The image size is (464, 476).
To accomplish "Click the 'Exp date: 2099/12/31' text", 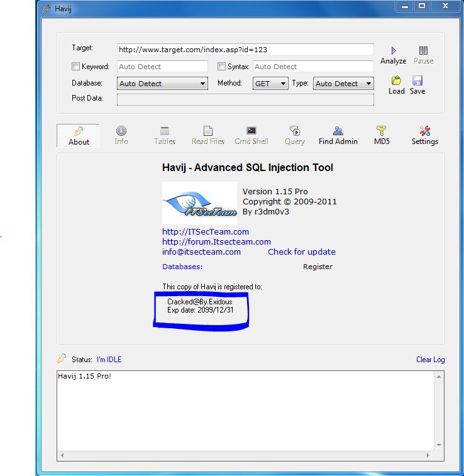I will click(201, 310).
